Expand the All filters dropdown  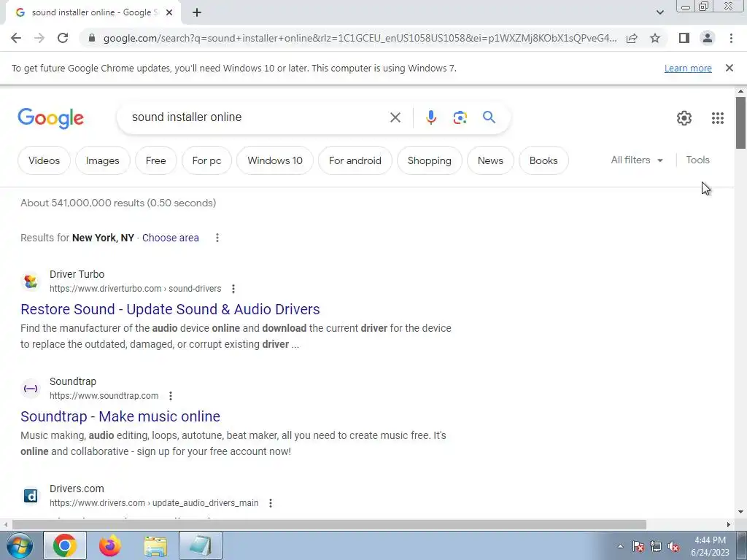tap(636, 160)
